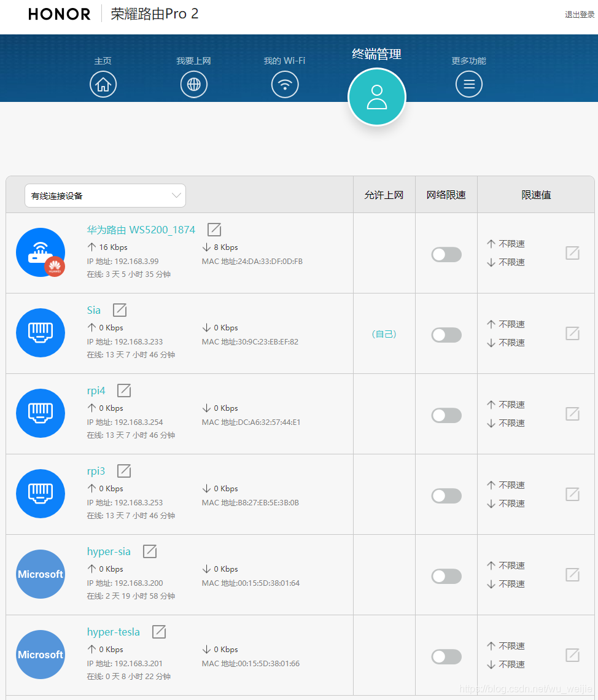Open the 更多功能 tab label
This screenshot has height=700, width=598.
click(469, 61)
